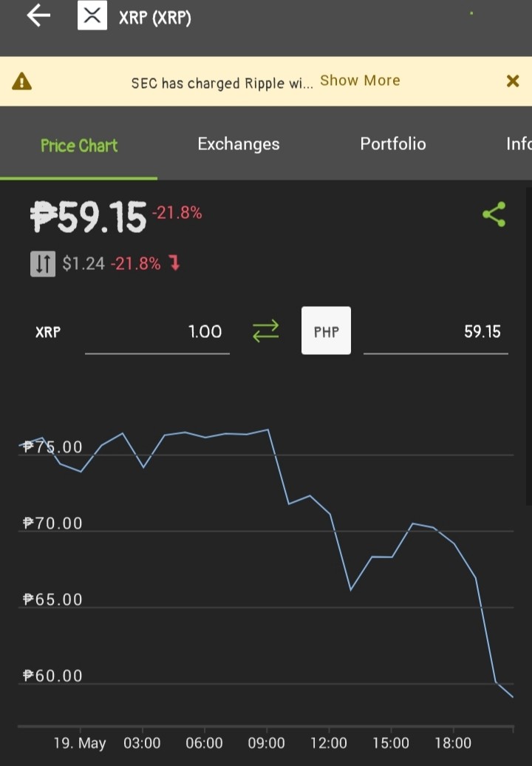Toggle the price currency swap icon
The width and height of the screenshot is (532, 766).
[43, 264]
